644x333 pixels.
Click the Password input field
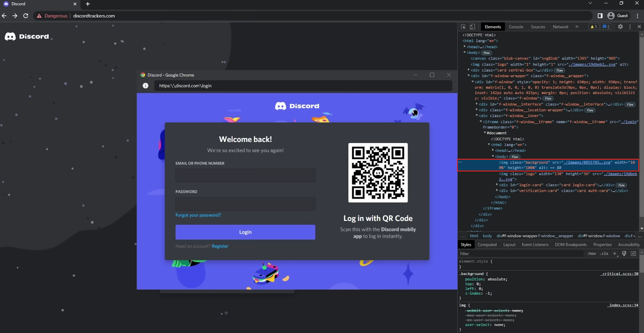[x=245, y=204]
